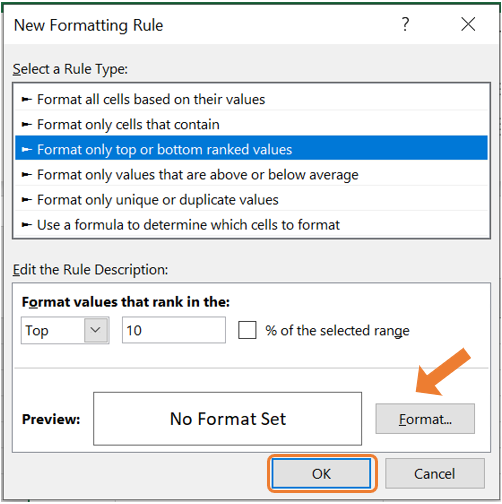Close the New Formatting Rule dialog

pos(468,24)
